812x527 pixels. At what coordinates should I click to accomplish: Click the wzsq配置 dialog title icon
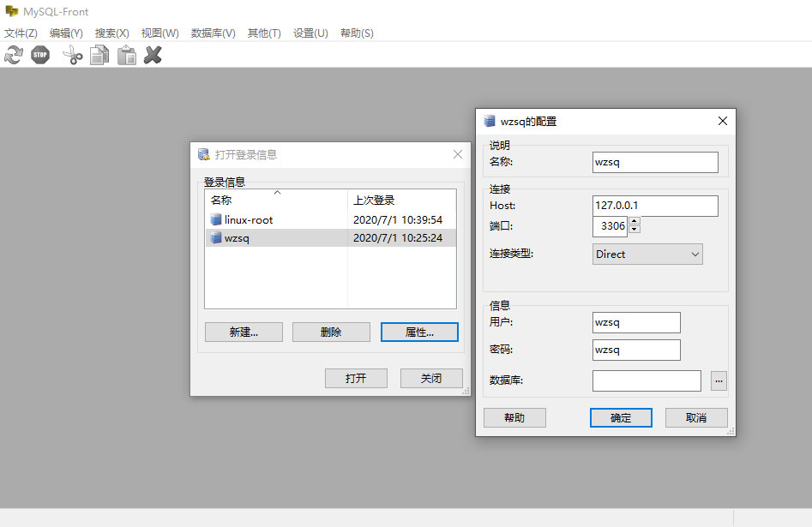coord(490,121)
